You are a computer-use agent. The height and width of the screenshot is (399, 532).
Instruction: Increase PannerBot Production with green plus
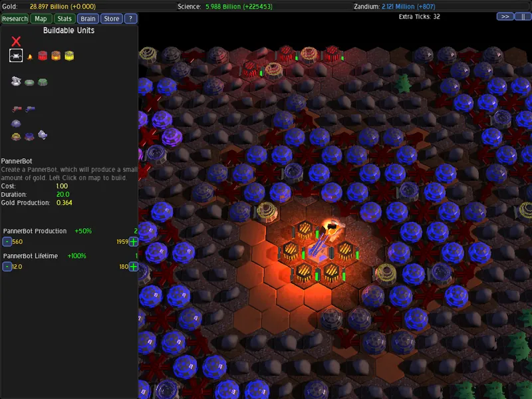coord(134,241)
